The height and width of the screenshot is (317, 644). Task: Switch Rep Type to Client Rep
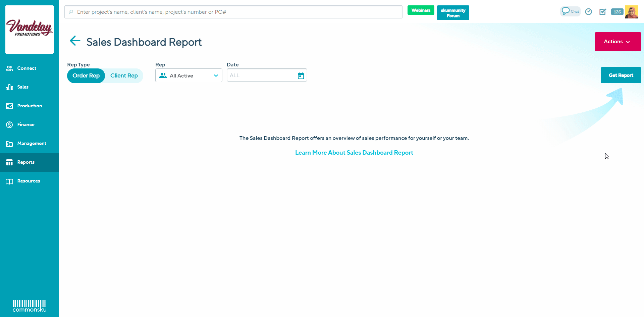124,76
